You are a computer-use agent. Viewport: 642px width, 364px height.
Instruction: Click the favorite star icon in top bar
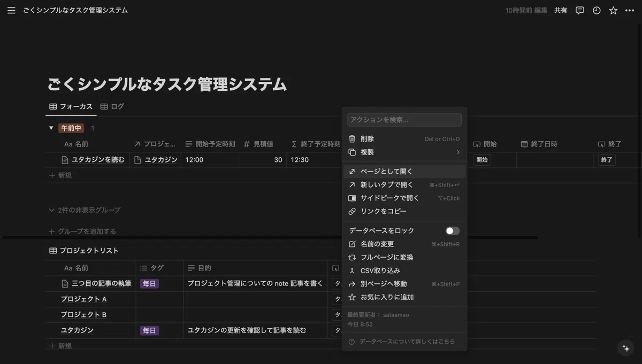point(613,10)
